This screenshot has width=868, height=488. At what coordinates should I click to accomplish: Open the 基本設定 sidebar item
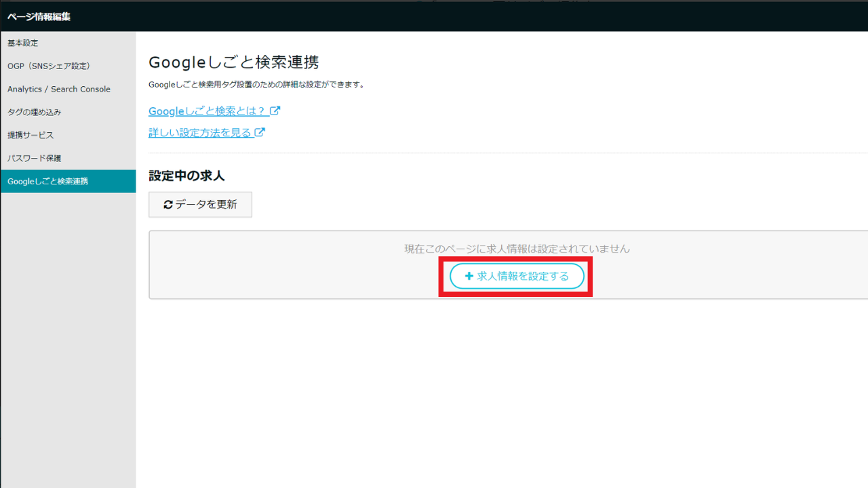[68, 43]
